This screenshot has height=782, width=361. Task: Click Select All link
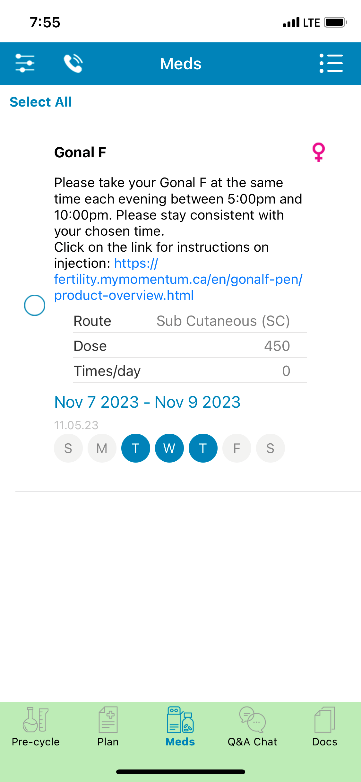click(x=40, y=102)
